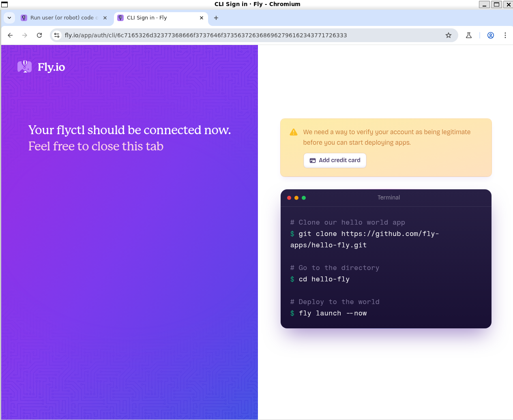Viewport: 513px width, 420px height.
Task: Minimize the Chromium window
Action: tap(484, 4)
